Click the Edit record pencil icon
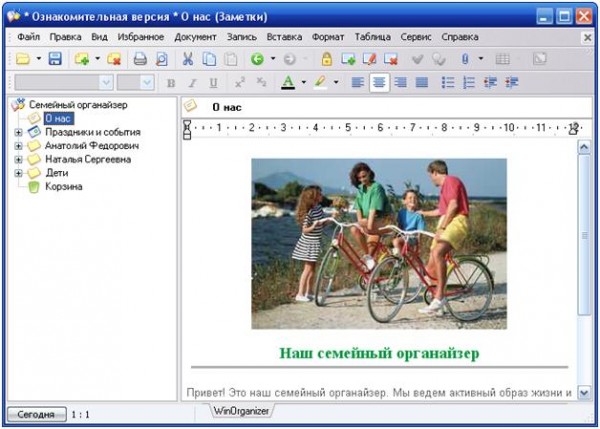The image size is (600, 429). tap(370, 59)
